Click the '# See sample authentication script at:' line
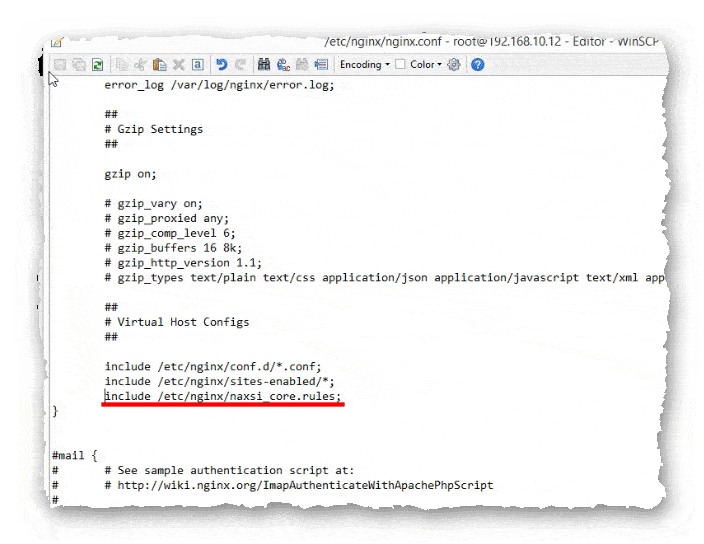Viewport: 704px width, 544px height. point(229,470)
